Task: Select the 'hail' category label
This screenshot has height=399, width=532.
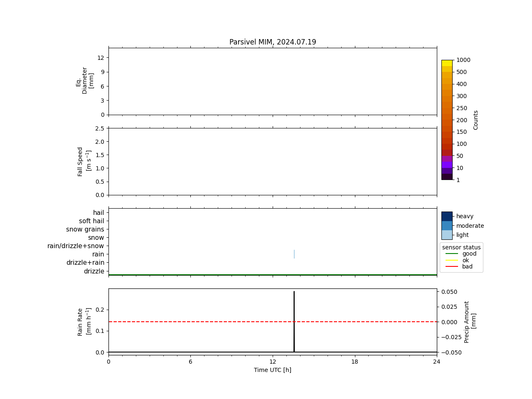Action: pos(99,213)
